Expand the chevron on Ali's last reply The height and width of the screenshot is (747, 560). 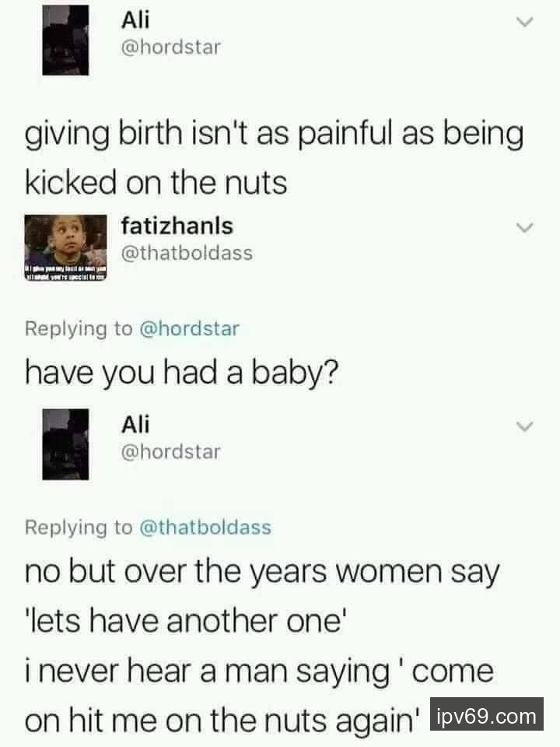click(x=525, y=426)
